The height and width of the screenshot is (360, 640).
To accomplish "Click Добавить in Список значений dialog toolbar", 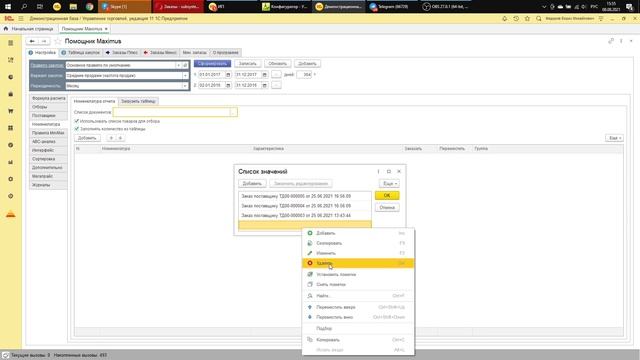I will 252,184.
